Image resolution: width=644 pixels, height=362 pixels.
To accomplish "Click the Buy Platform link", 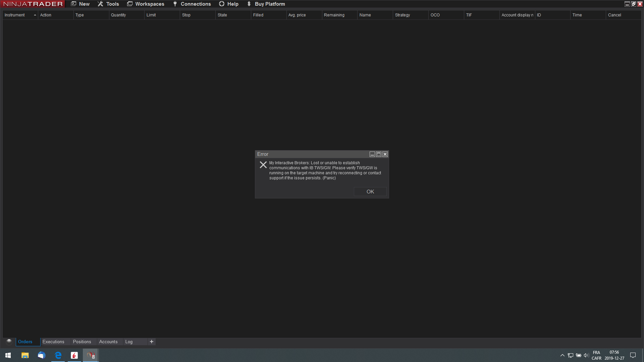I will pos(266,4).
